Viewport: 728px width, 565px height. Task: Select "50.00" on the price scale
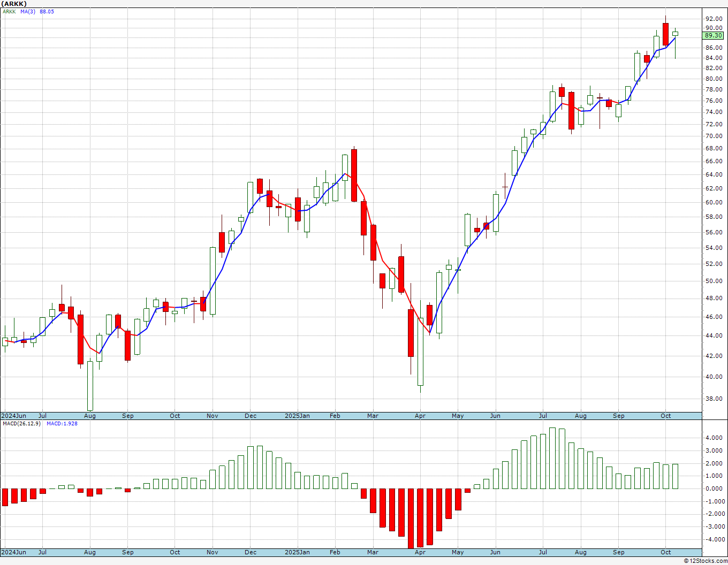coord(714,281)
